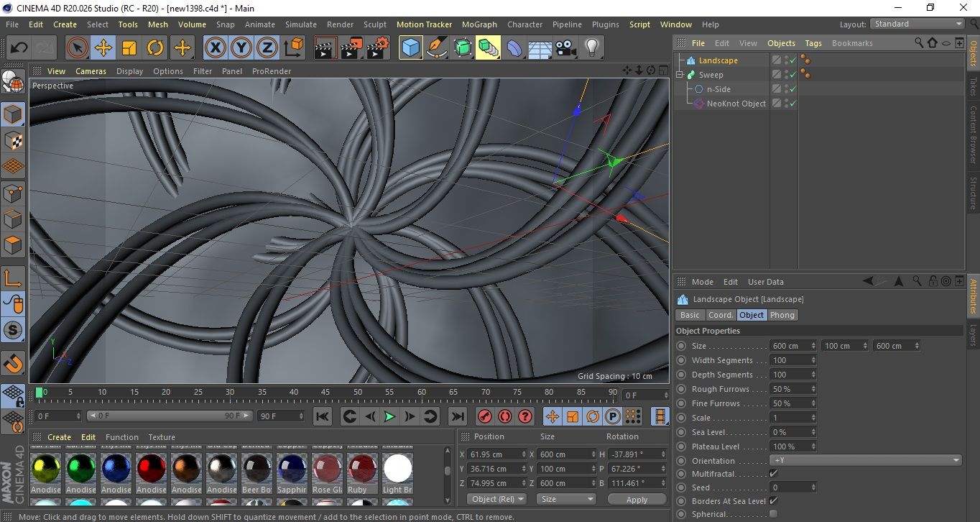Select Points mode icon

pyautogui.click(x=13, y=193)
